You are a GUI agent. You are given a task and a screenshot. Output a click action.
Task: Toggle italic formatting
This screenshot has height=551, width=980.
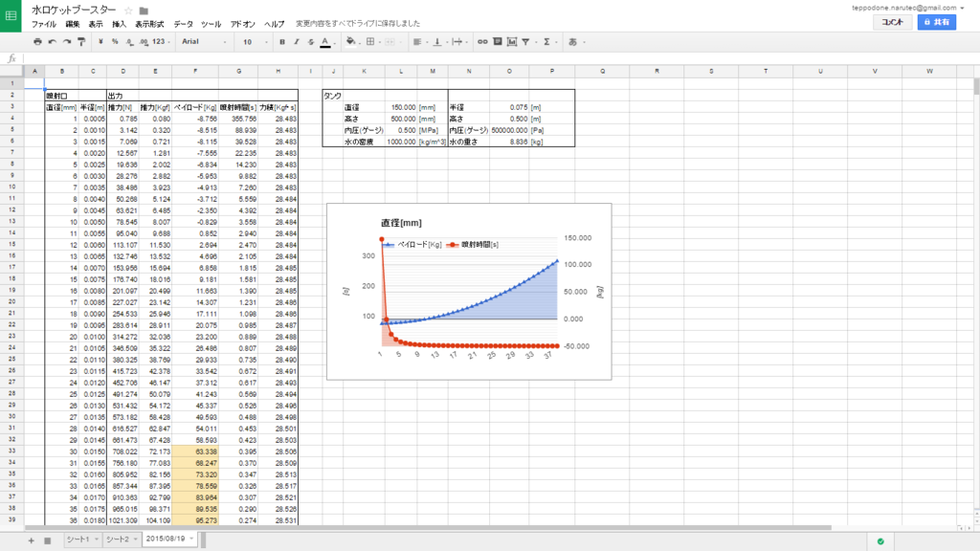click(297, 42)
